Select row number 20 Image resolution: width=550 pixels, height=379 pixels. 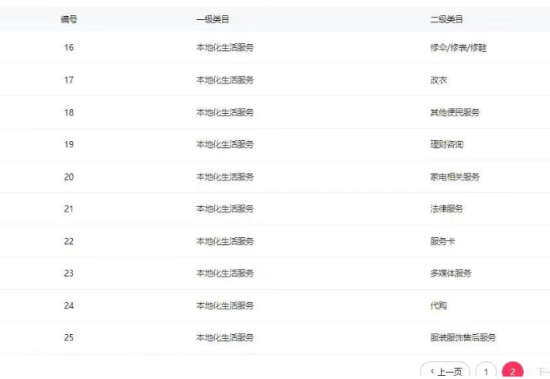[x=69, y=177]
